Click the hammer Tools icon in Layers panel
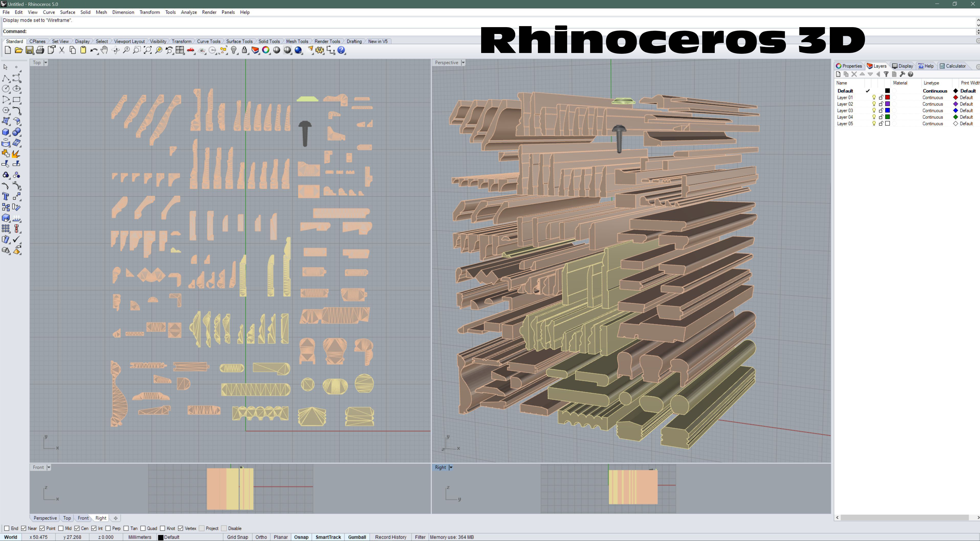980x541 pixels. tap(902, 74)
